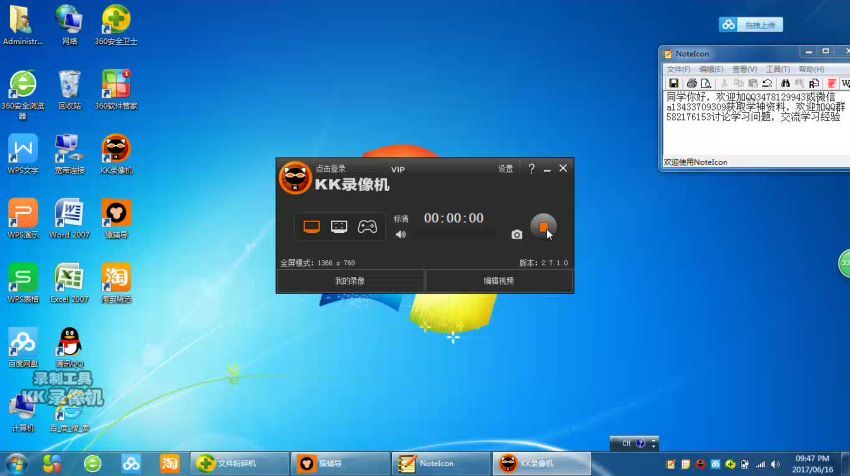
Task: Click the NoteIcon taskbar button
Action: point(441,464)
